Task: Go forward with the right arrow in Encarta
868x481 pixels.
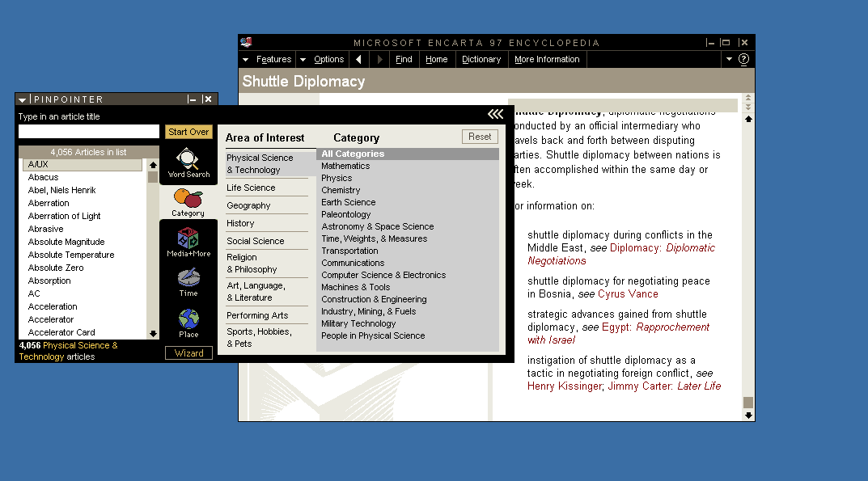Action: (379, 59)
